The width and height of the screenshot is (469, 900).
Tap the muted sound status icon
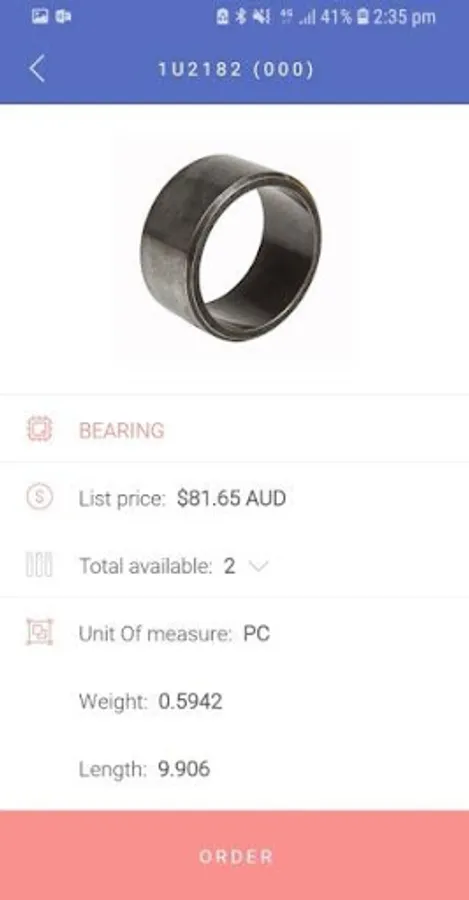click(x=262, y=17)
